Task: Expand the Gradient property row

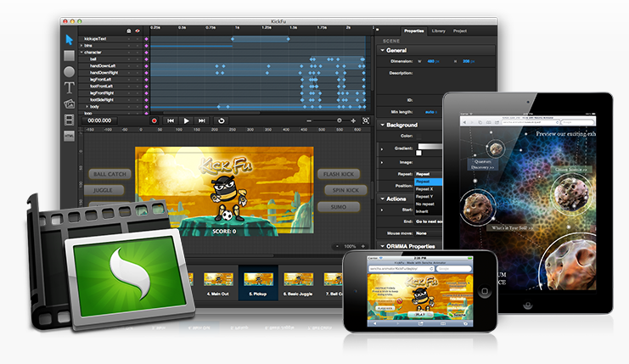Action: pos(382,148)
